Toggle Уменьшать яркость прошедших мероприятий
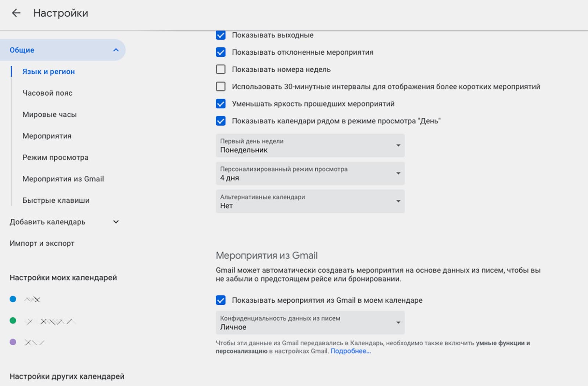 tap(220, 104)
